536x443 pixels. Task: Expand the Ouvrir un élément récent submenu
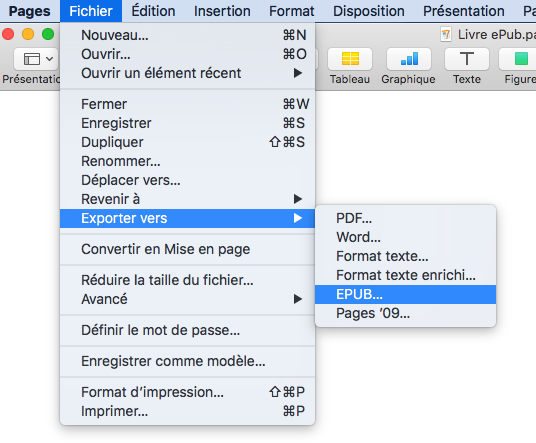coord(187,73)
